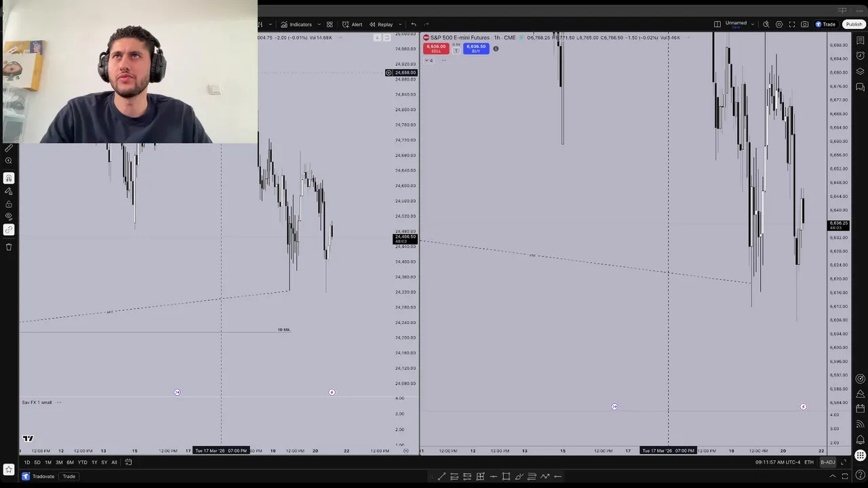Viewport: 868px width, 488px height.
Task: Open chart Settings hexagon icon
Action: (x=779, y=24)
